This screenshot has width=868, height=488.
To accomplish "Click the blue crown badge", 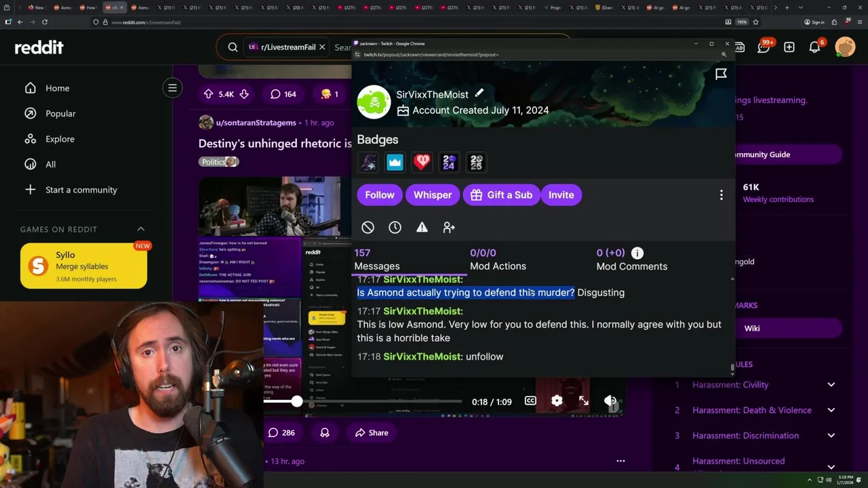I will coord(395,162).
